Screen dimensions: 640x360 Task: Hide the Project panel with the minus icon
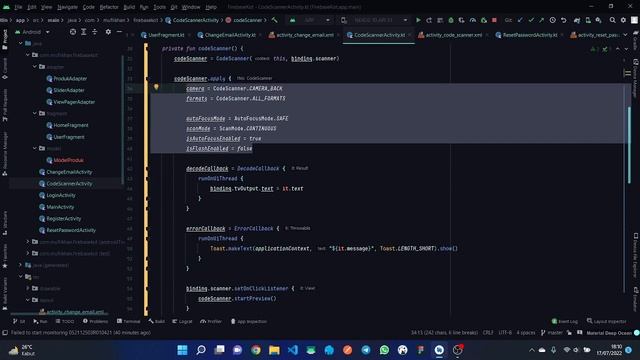click(x=119, y=32)
